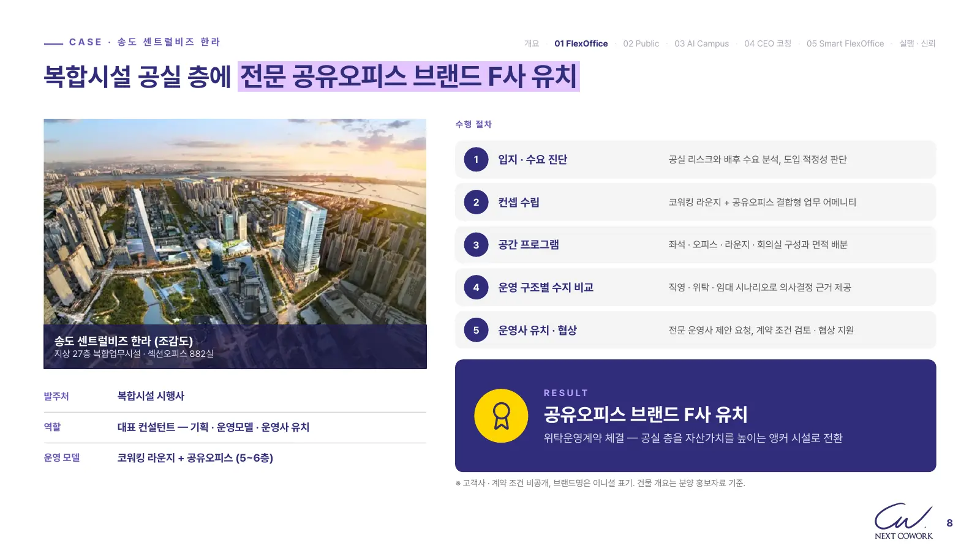Click the 전문 운영사 제안 요청 description
The image size is (980, 551).
[x=761, y=330]
